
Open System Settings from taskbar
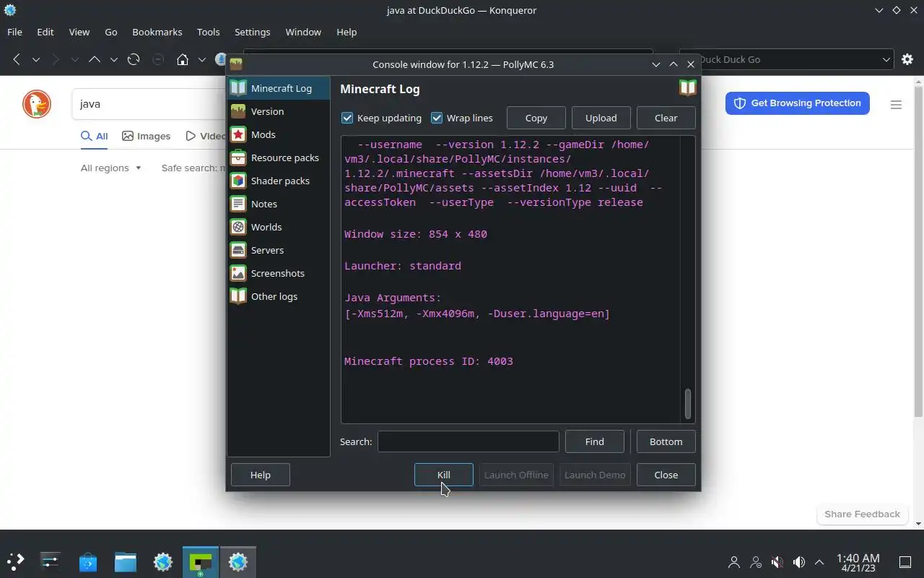(x=51, y=561)
